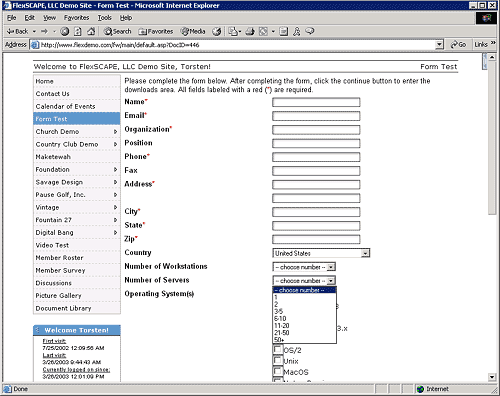Viewport: 500px width, 396px height.
Task: Refresh the page with the Refresh icon
Action: click(x=78, y=32)
